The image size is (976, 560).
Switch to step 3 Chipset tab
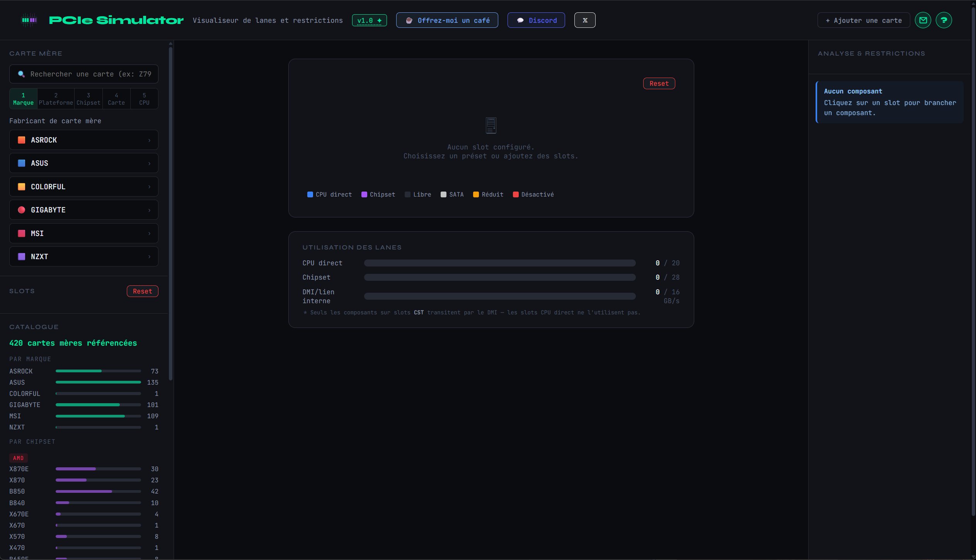[89, 99]
